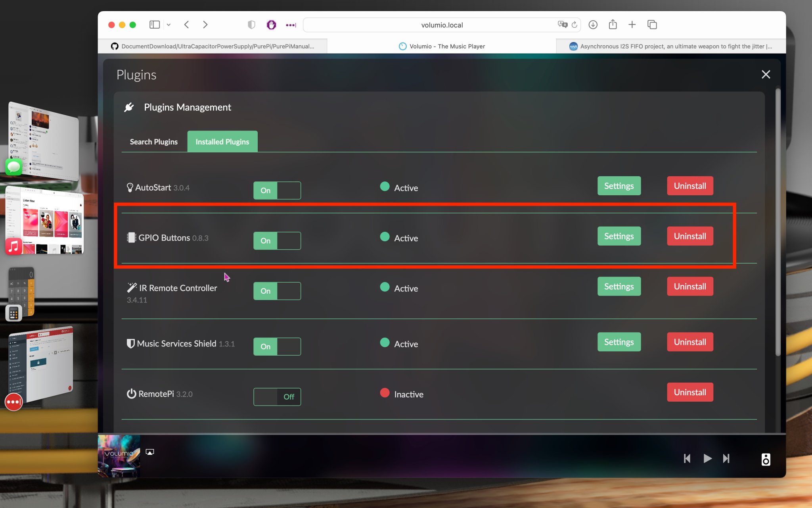Open the Messages window in Stage Manager

tap(43, 141)
